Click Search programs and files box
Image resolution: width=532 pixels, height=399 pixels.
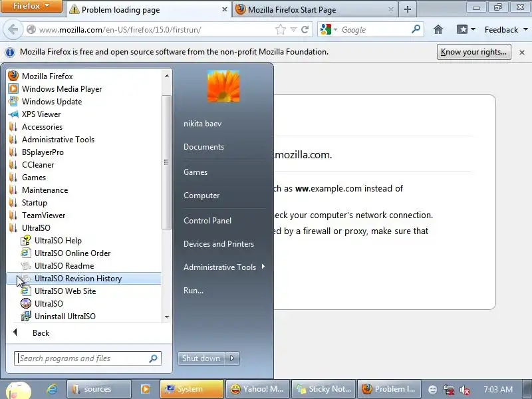[x=88, y=358]
